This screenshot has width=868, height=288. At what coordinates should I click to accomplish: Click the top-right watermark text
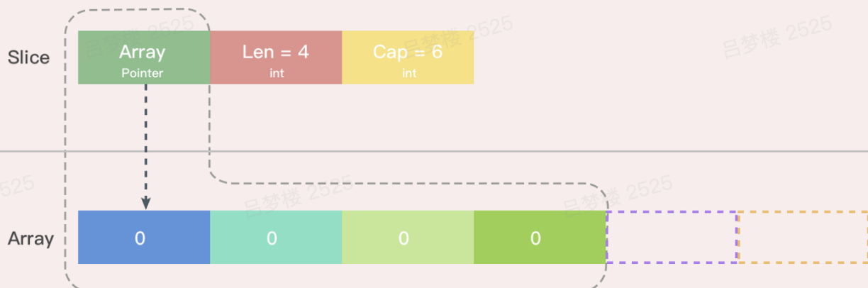pyautogui.click(x=777, y=38)
